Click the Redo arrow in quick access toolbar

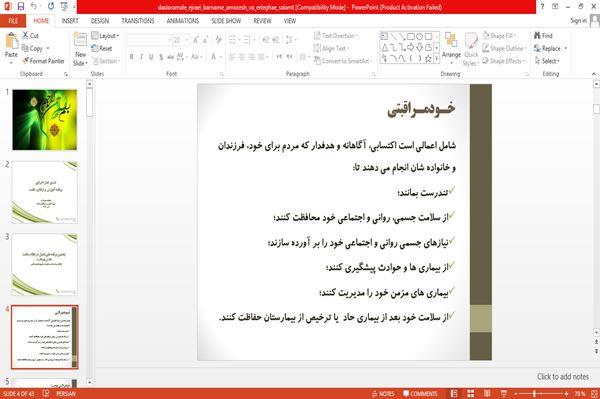tap(51, 7)
